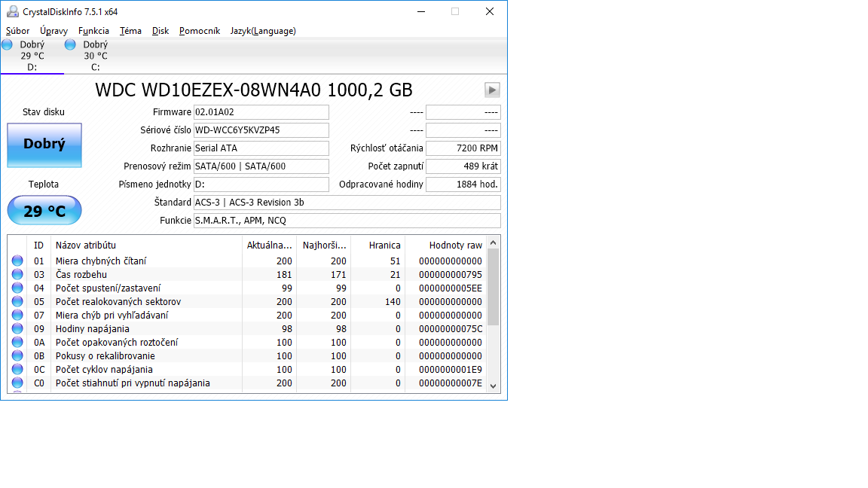Click the Aktuálna column header
The height and width of the screenshot is (488, 868).
[269, 245]
